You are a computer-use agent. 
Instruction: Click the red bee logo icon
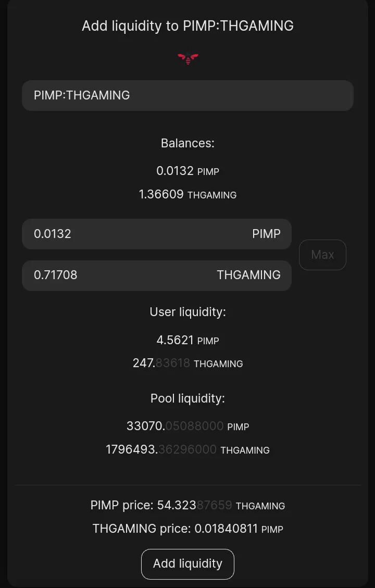click(187, 58)
